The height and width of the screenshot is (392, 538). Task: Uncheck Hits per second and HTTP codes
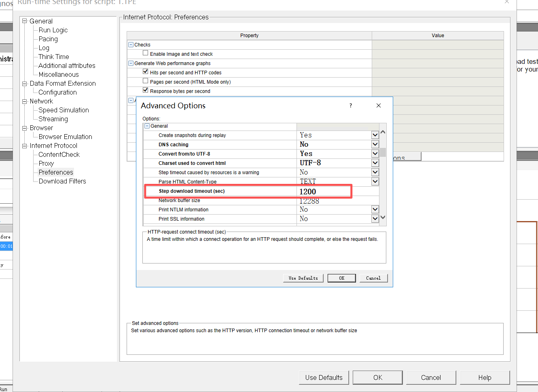pos(145,72)
